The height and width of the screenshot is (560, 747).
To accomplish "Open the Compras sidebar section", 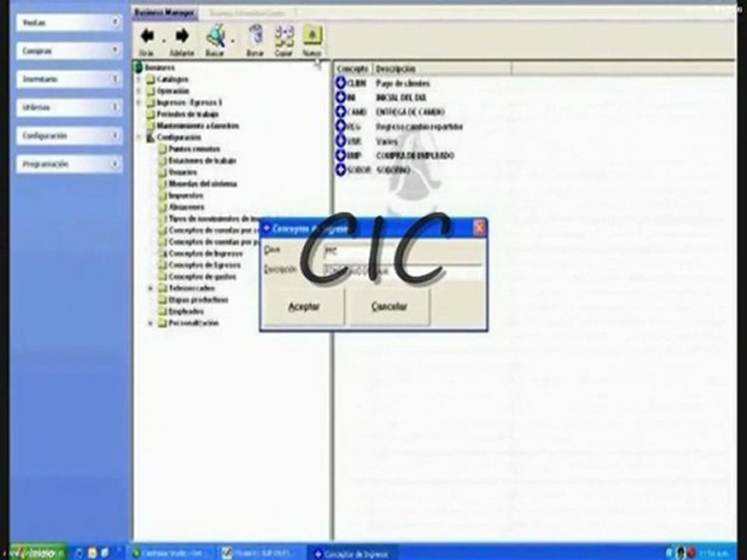I will click(69, 51).
